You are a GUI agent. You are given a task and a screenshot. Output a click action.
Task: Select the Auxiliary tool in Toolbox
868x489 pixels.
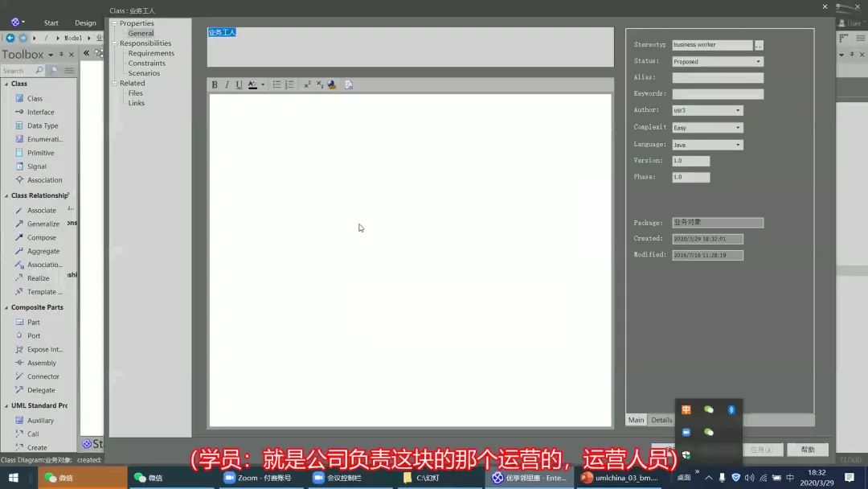[40, 421]
